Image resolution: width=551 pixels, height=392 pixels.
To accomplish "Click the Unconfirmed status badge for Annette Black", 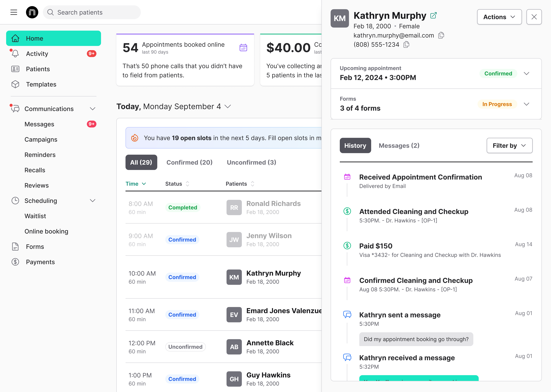I will [185, 347].
